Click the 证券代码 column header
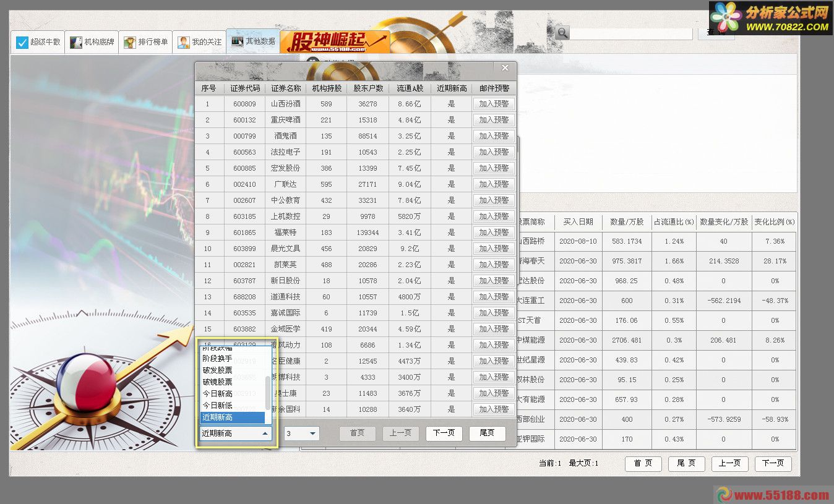Image resolution: width=834 pixels, height=504 pixels. point(245,88)
